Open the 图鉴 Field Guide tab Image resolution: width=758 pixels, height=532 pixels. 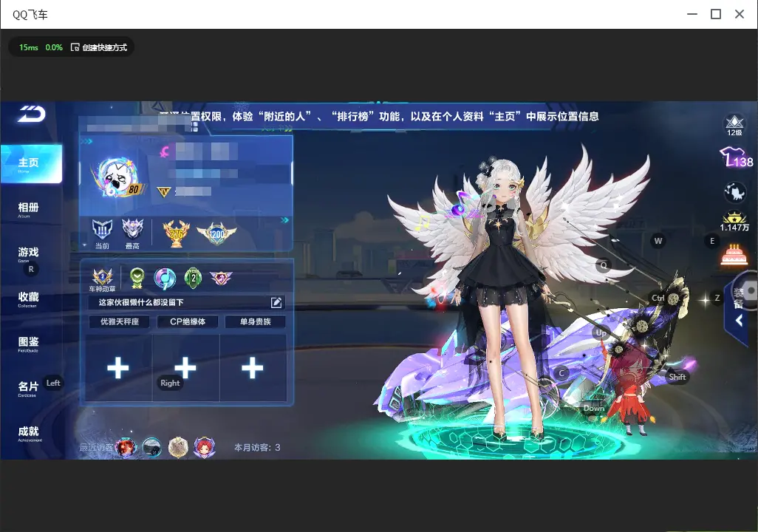click(x=28, y=344)
